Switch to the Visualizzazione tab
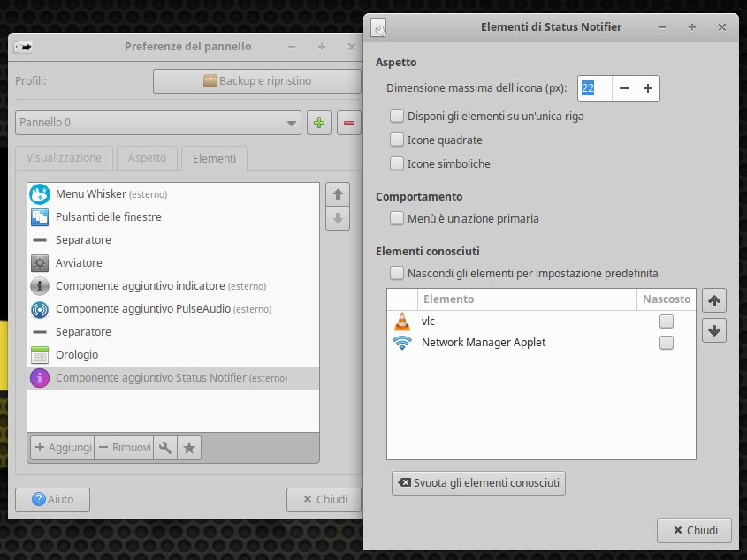The height and width of the screenshot is (560, 747). coord(64,158)
